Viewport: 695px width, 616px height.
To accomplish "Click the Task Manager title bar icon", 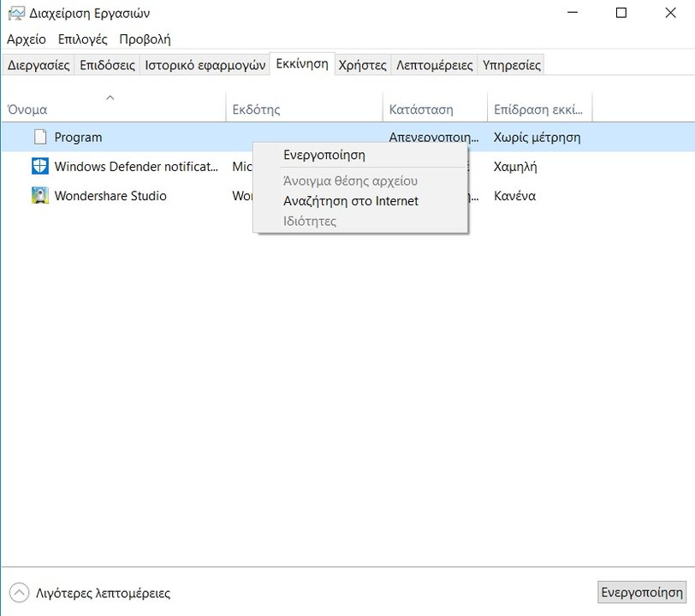I will pos(15,13).
